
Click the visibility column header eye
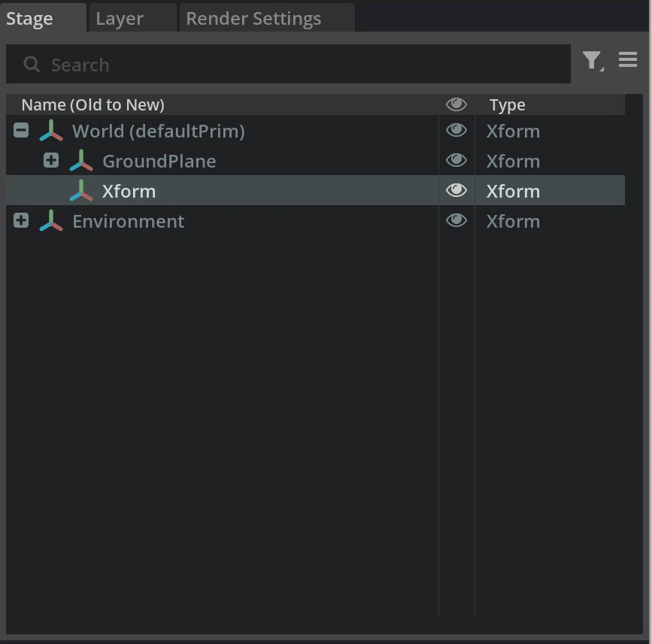456,104
